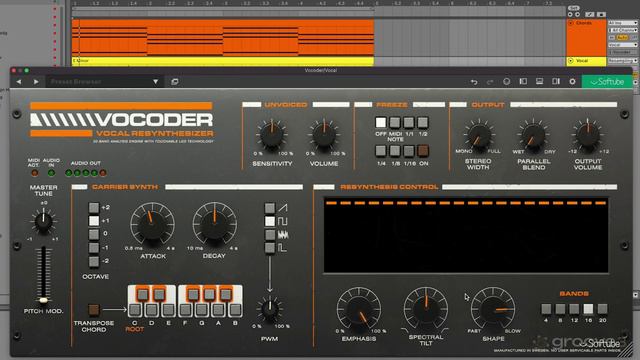Toggle the E note key

click(168, 310)
